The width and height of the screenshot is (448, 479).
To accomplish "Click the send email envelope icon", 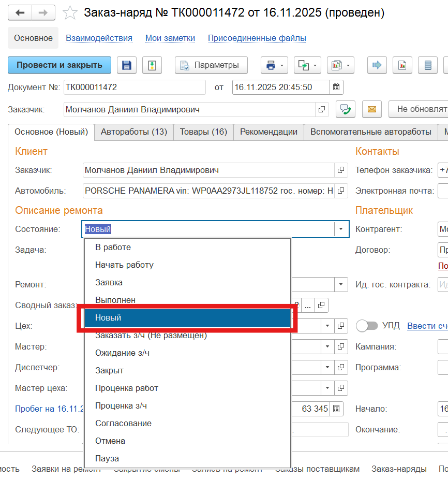I will pos(371,109).
